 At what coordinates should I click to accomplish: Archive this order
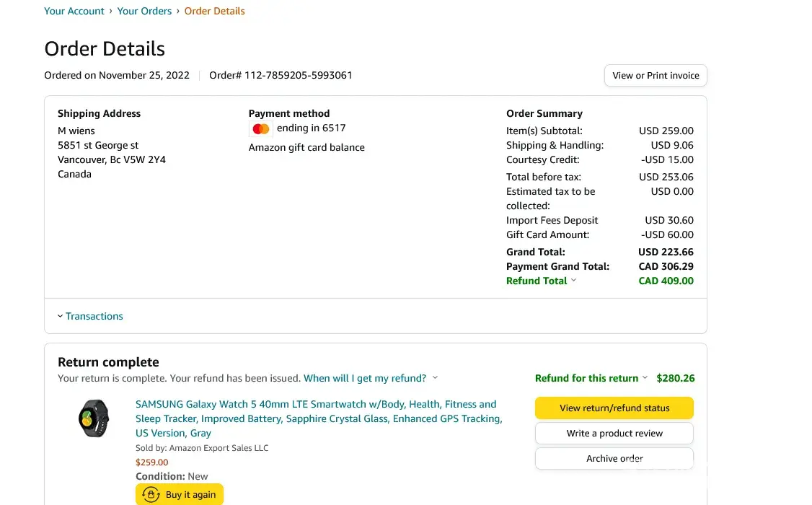[614, 459]
